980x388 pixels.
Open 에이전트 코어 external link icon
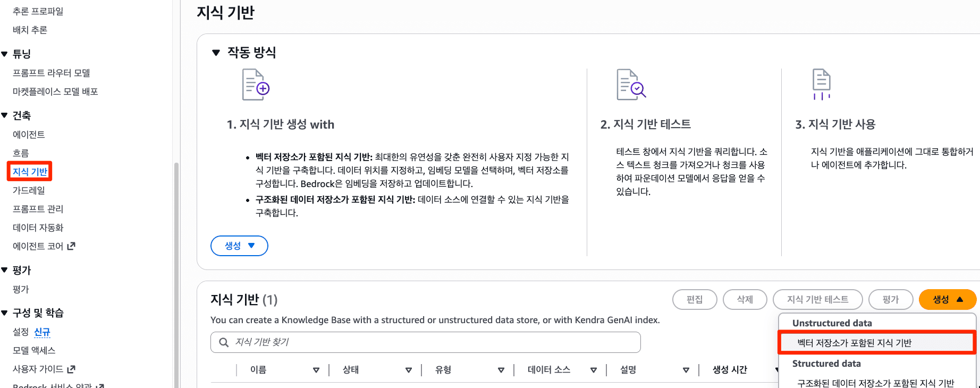(x=71, y=246)
